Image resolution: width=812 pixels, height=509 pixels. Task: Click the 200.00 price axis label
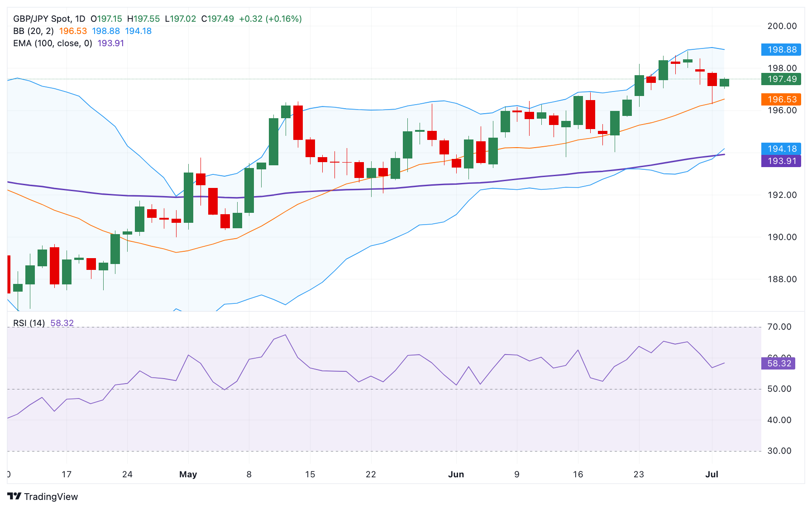[782, 26]
